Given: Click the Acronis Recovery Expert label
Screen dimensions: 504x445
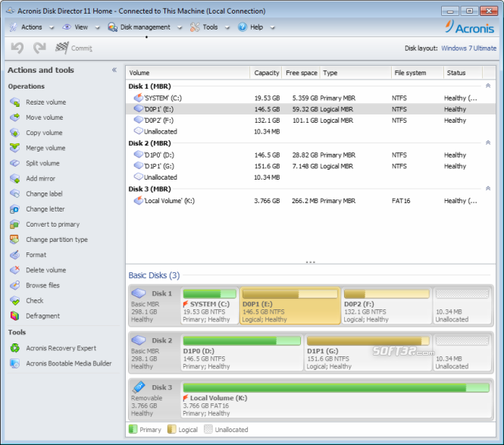Looking at the screenshot, I should pyautogui.click(x=61, y=348).
